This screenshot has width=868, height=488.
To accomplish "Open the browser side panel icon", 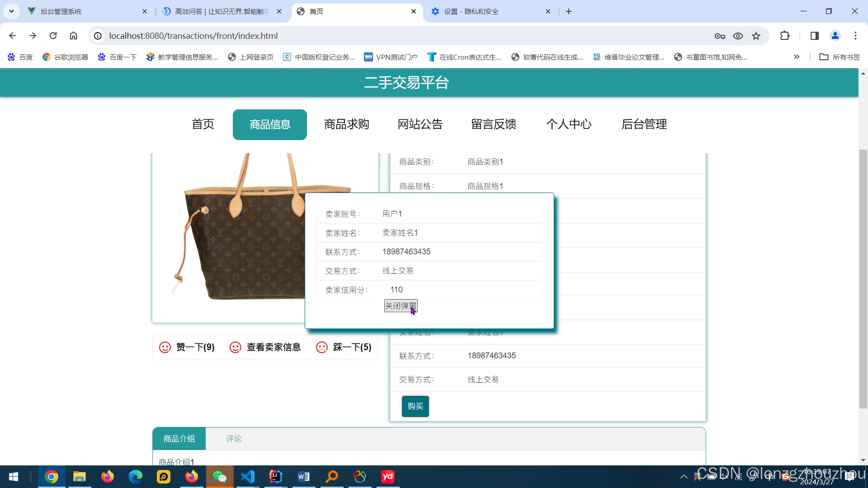I will coord(815,36).
